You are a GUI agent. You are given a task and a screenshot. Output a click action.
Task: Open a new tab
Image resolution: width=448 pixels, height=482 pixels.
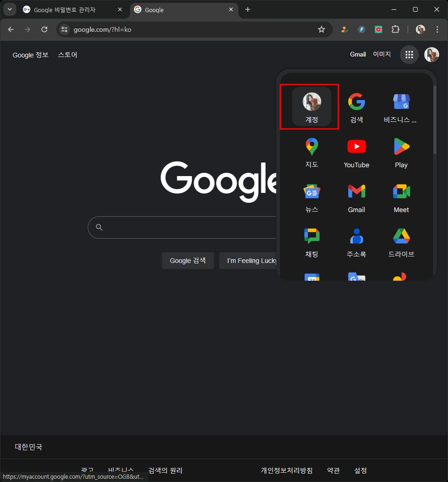[248, 9]
